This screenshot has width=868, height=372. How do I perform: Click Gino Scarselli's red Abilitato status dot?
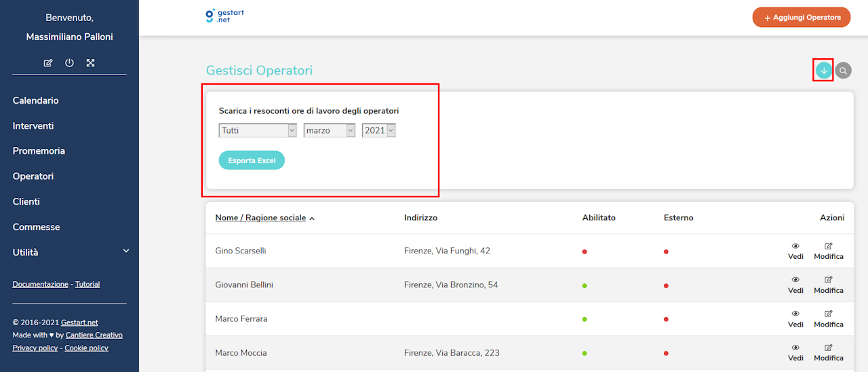click(585, 251)
